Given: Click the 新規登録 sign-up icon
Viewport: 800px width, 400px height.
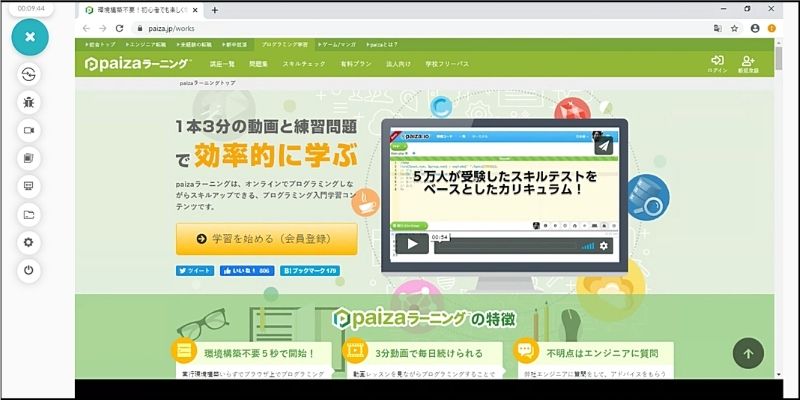Looking at the screenshot, I should point(748,64).
